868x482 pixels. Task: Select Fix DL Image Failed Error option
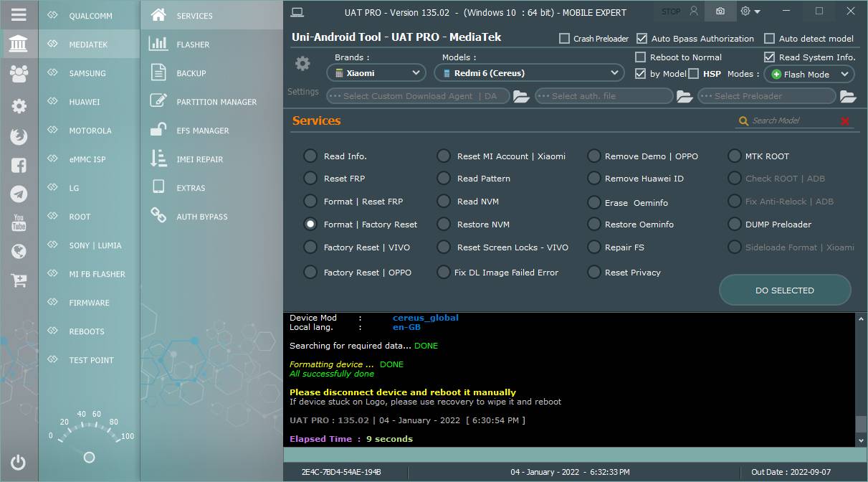pos(444,273)
